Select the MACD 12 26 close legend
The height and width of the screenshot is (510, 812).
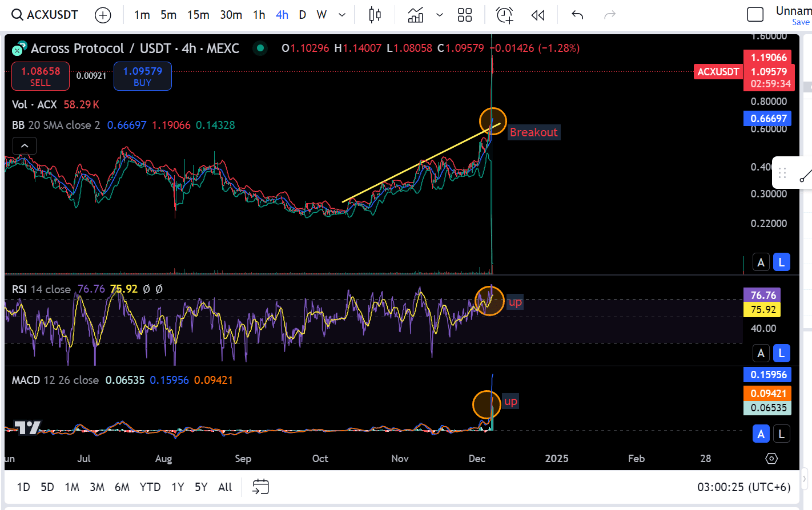pos(55,380)
